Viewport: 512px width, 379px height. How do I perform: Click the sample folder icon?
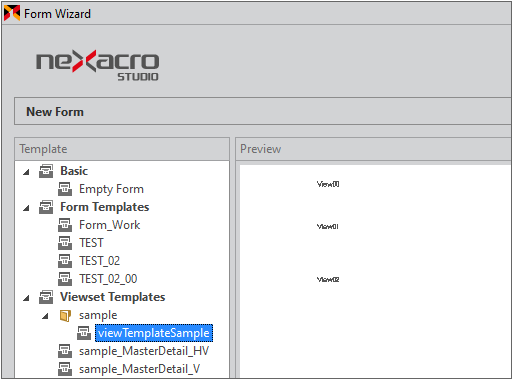pos(65,315)
